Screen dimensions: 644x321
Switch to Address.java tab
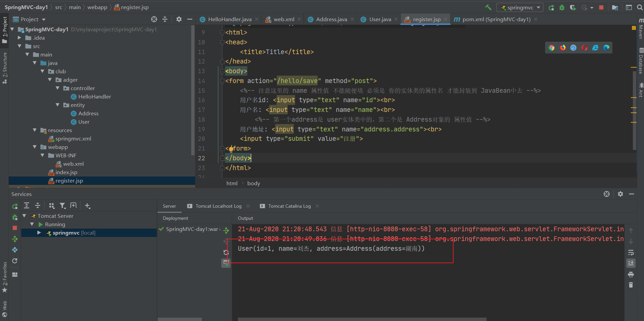(331, 19)
